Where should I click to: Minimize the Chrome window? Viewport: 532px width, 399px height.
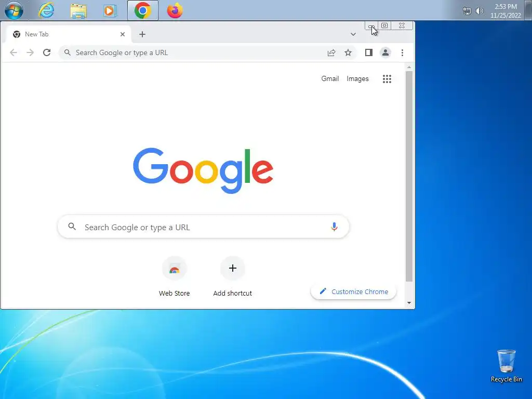click(x=371, y=26)
